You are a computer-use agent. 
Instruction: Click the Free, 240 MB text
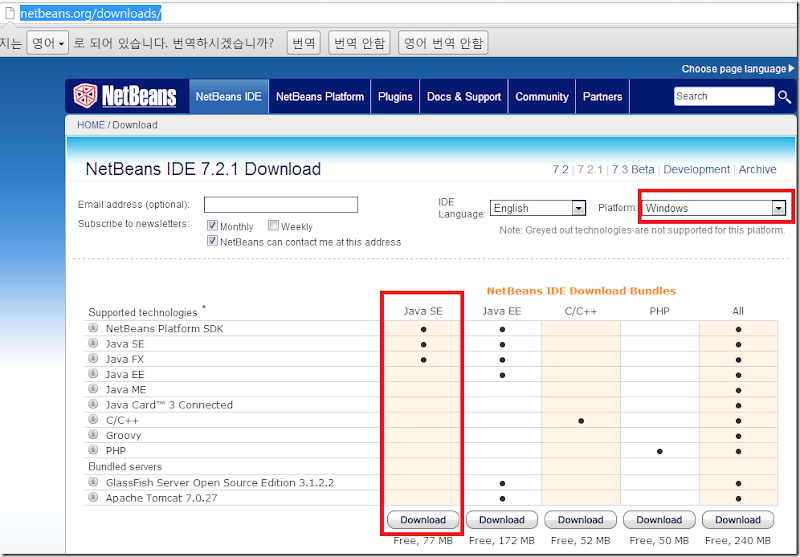[x=738, y=541]
